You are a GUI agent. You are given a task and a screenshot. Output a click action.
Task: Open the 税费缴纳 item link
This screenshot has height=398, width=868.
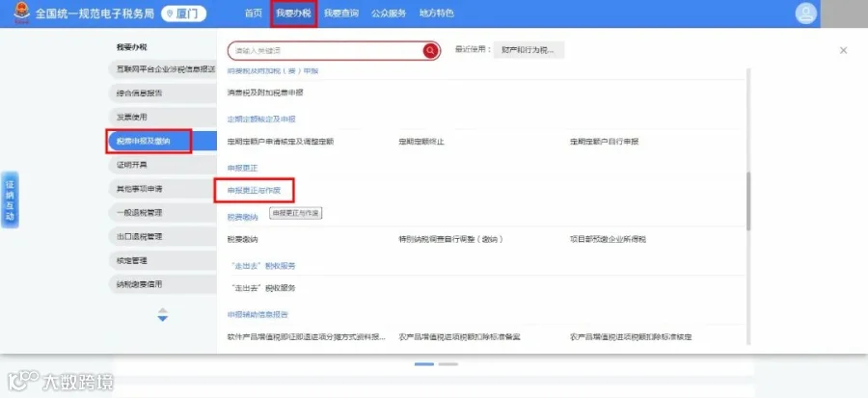click(242, 239)
